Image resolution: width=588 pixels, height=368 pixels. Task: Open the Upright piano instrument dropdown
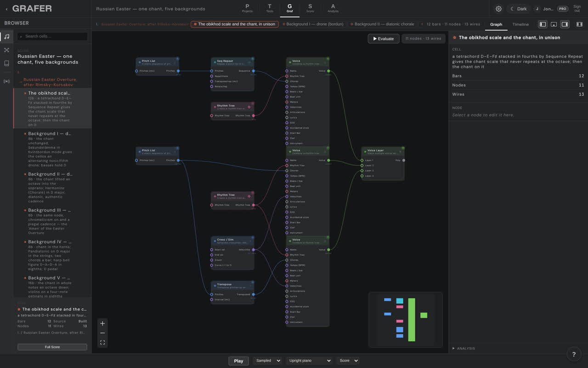point(309,361)
